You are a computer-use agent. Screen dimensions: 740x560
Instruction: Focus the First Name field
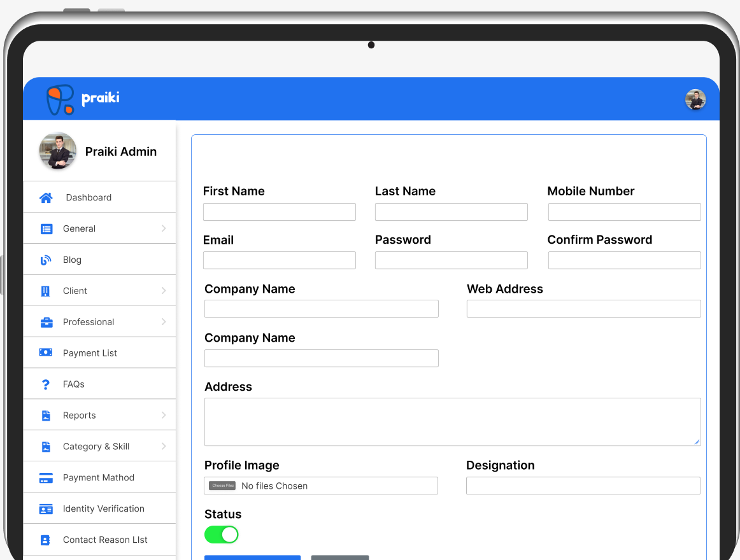click(x=280, y=212)
